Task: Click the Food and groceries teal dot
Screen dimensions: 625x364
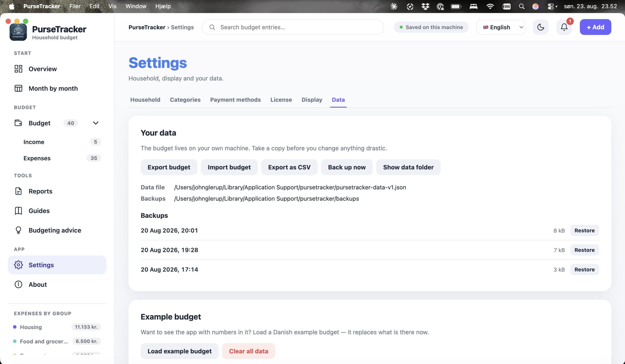Action: pos(15,341)
